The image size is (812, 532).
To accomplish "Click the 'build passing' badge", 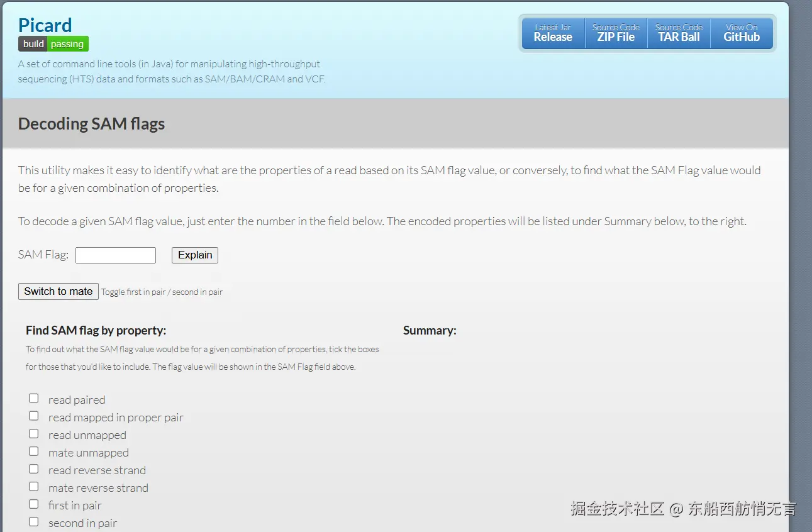I will coord(53,44).
